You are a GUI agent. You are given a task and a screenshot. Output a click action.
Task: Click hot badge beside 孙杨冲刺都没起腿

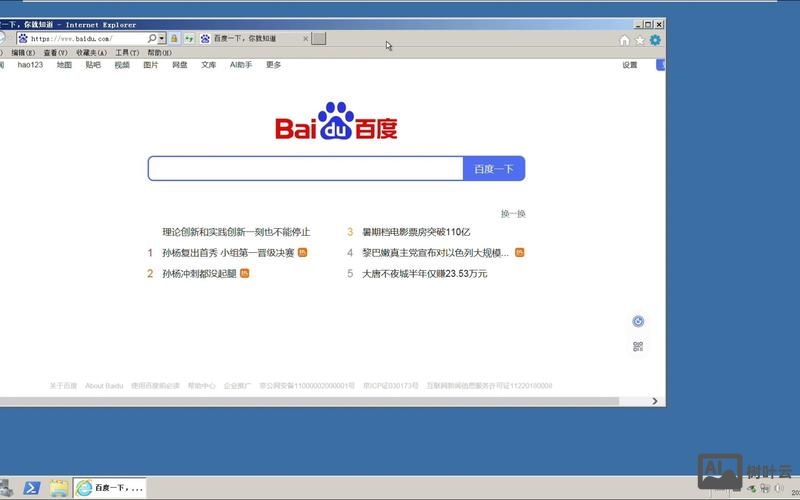tap(245, 273)
